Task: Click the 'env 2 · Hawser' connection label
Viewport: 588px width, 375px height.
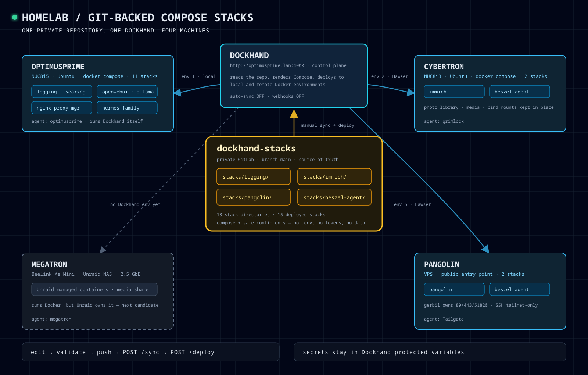Action: coord(390,76)
